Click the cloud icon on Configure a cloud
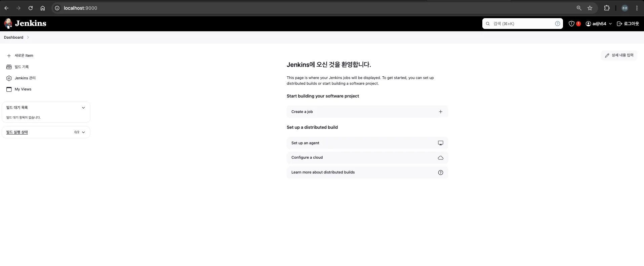 point(441,158)
